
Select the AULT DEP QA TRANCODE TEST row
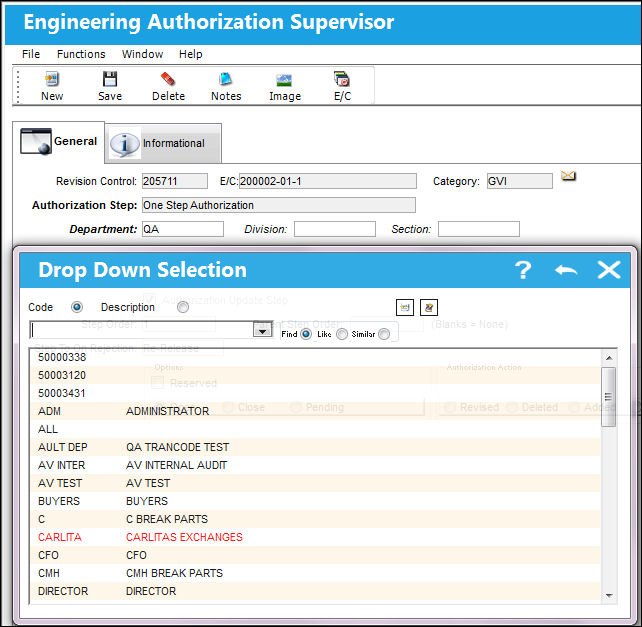click(315, 447)
